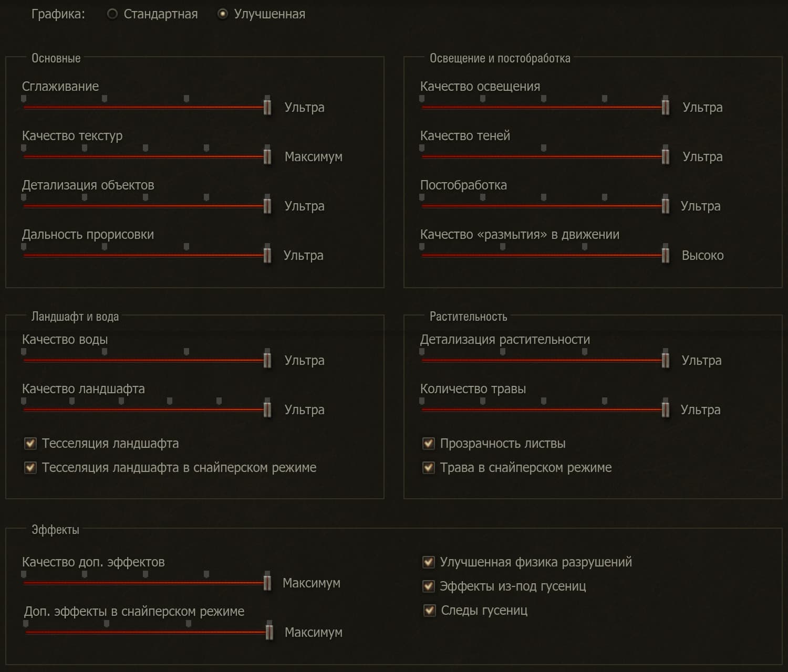Select the Стандартная graphics radio button
Image resolution: width=788 pixels, height=672 pixels.
(112, 14)
